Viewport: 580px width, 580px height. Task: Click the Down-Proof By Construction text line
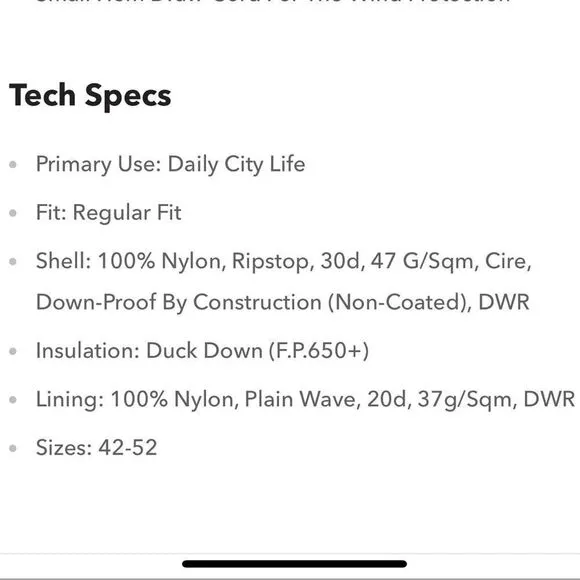tap(283, 303)
